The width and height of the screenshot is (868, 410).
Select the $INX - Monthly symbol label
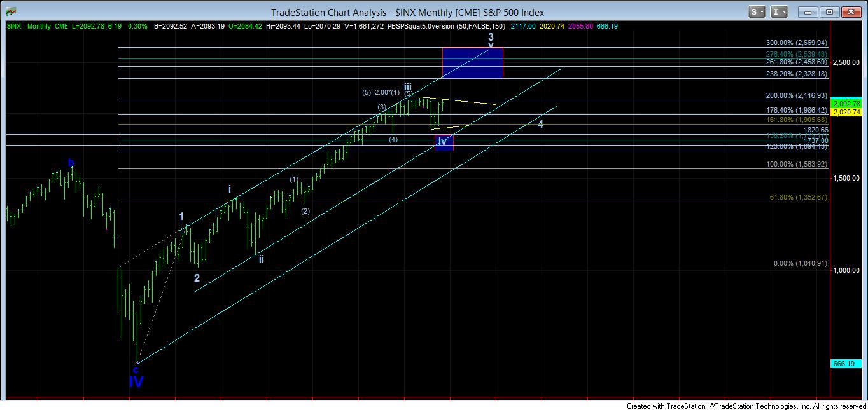[29, 26]
